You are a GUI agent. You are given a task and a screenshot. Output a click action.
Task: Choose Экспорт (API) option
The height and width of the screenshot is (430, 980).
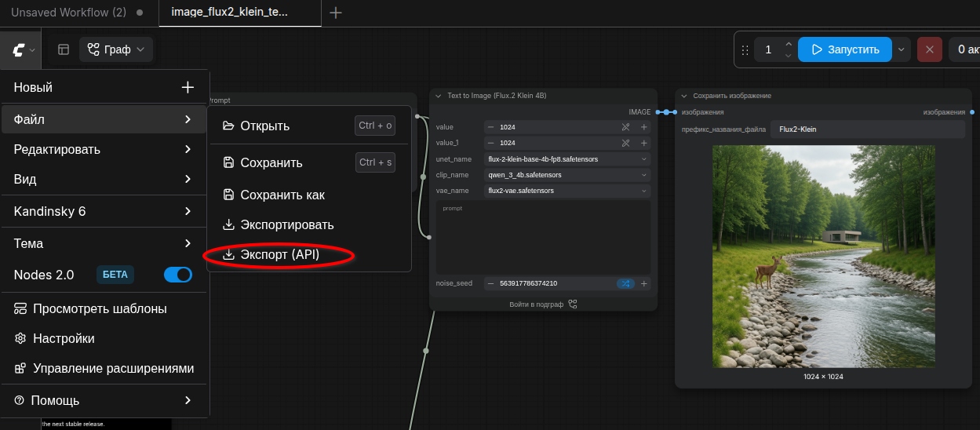[x=309, y=254]
